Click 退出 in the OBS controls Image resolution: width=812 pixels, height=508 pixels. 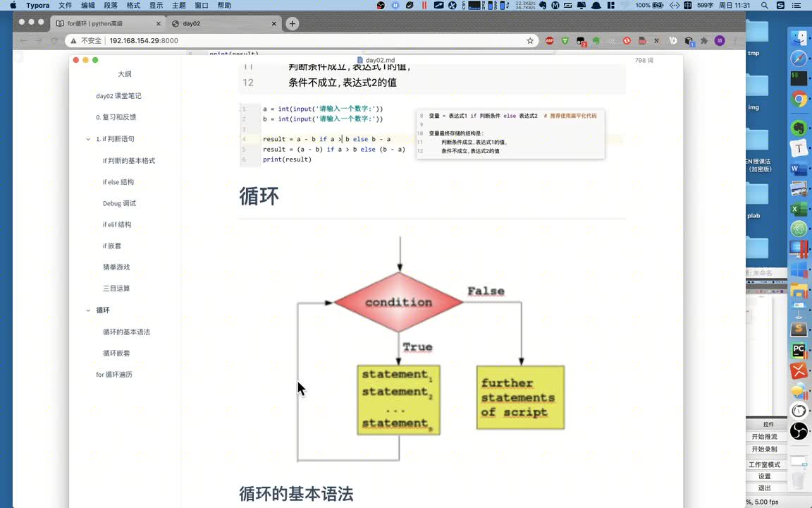coord(764,488)
